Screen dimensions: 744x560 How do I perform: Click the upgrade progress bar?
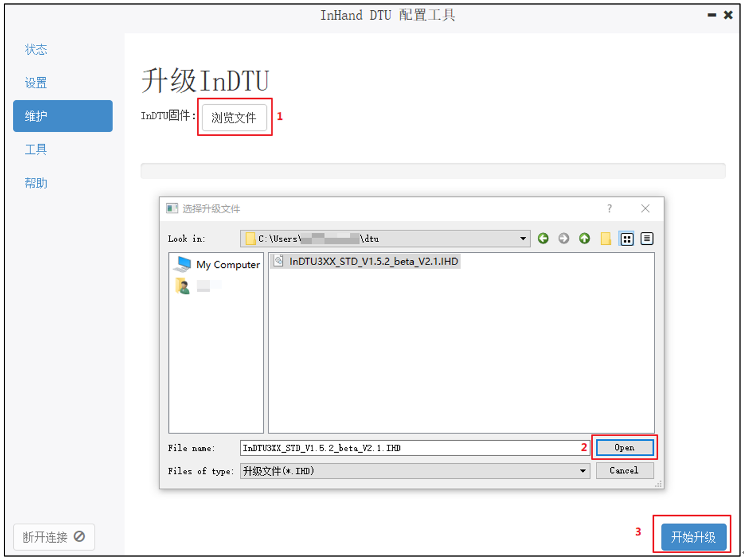(x=433, y=171)
